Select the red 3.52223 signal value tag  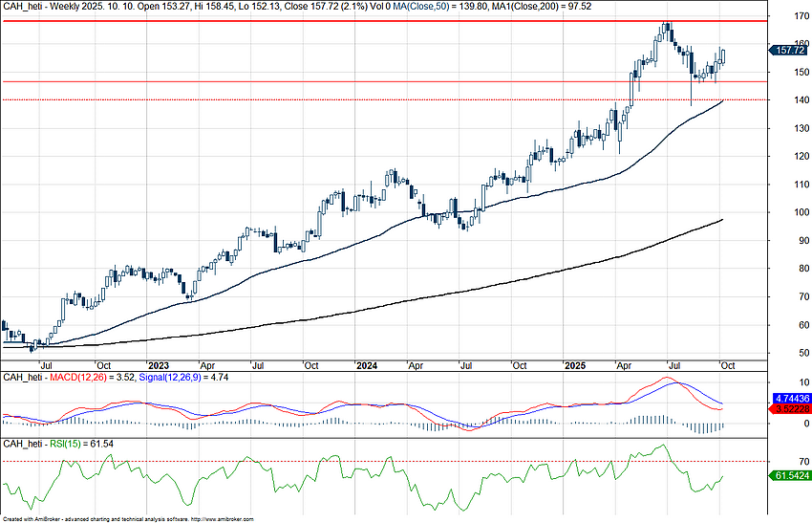point(789,408)
